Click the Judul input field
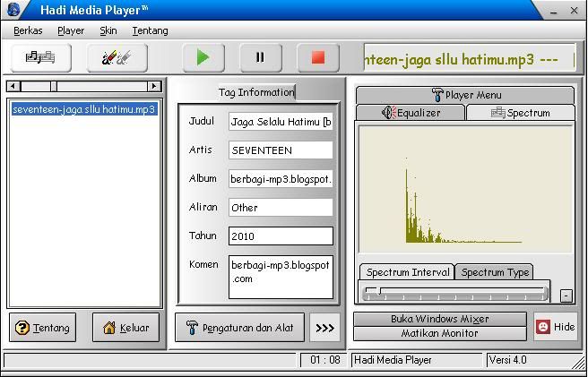The image size is (588, 377). [x=281, y=122]
